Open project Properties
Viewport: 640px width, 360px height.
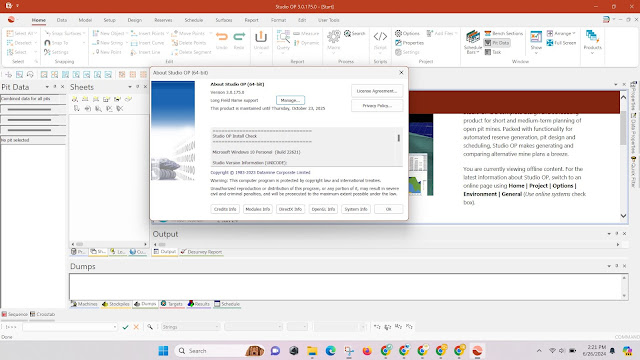(409, 43)
